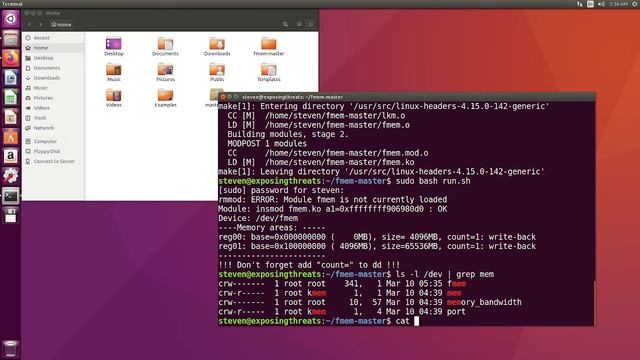The image size is (640, 360).
Task: Launch LibreOffice Impress from the launcher
Action: pos(11,117)
